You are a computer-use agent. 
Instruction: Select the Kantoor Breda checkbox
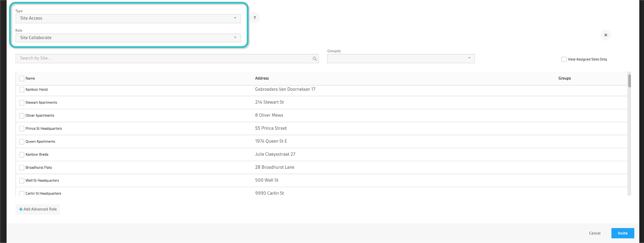pyautogui.click(x=22, y=155)
